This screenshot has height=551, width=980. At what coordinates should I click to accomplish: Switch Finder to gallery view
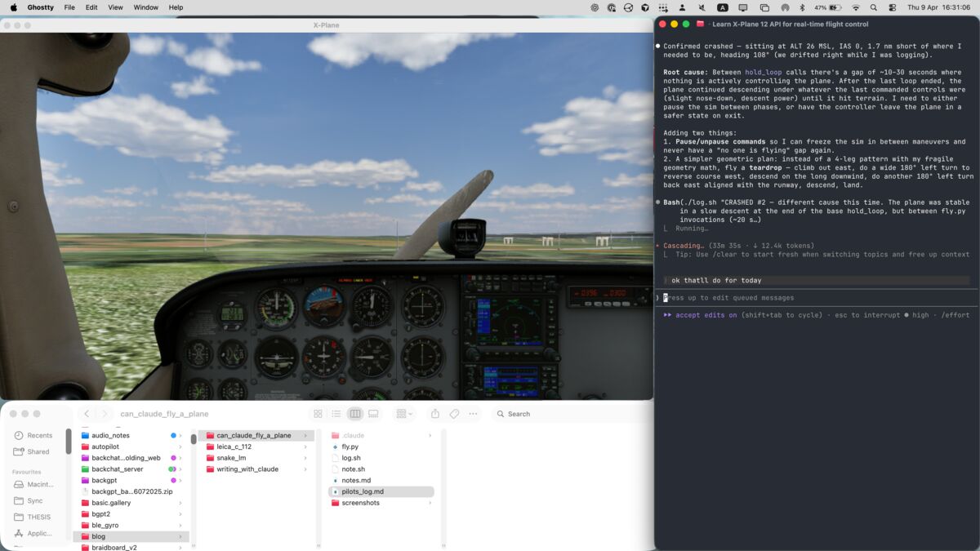[x=373, y=414]
